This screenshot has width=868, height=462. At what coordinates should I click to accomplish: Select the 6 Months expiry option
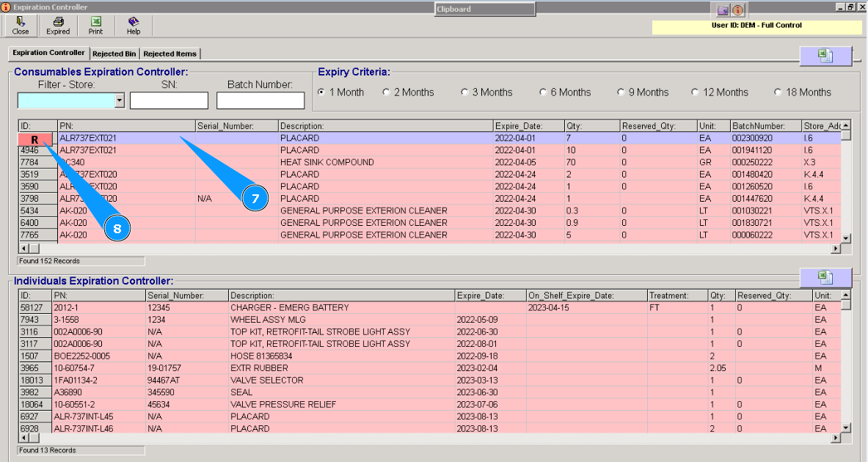click(x=544, y=92)
